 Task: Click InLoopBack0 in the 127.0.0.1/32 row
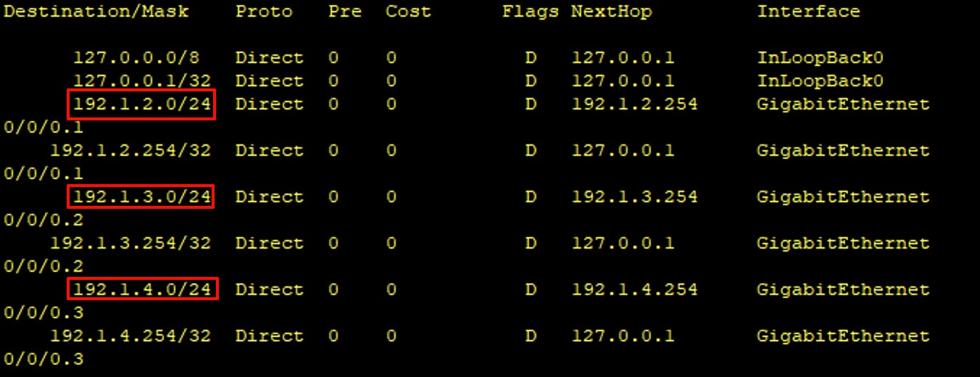821,81
